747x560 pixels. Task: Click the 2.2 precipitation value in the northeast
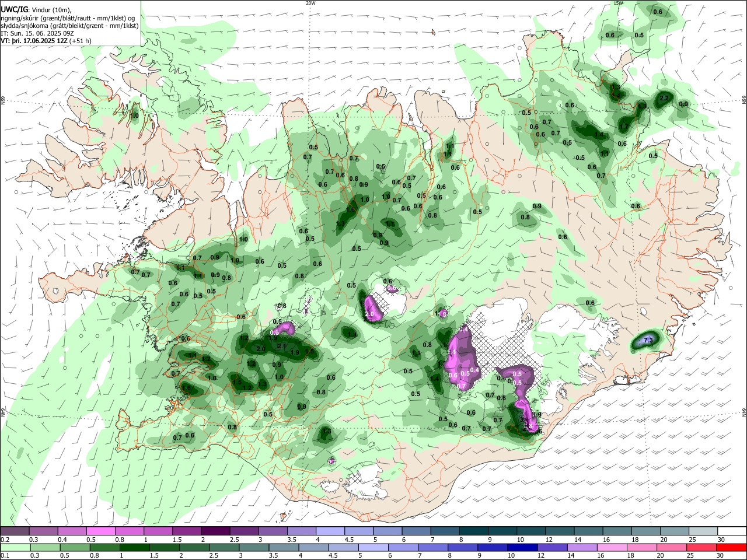click(664, 98)
